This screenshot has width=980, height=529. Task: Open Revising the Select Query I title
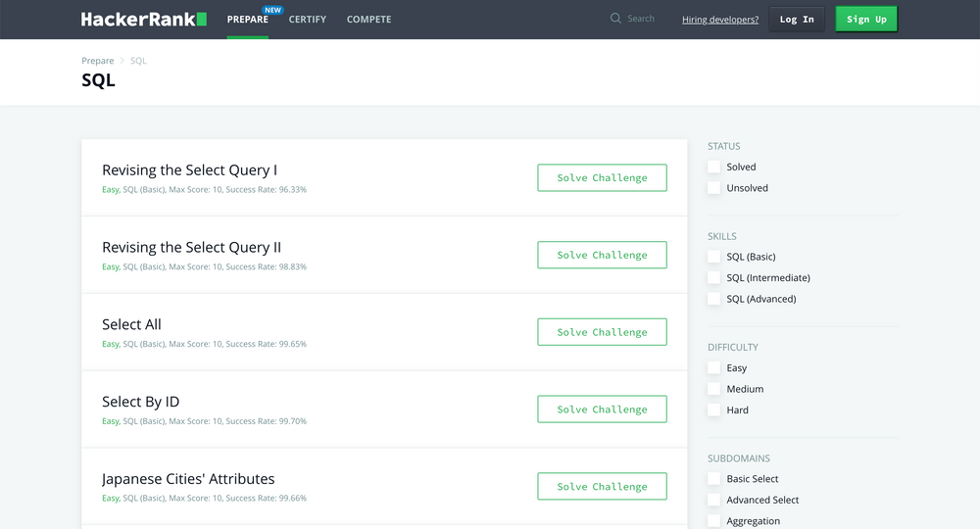pos(189,170)
